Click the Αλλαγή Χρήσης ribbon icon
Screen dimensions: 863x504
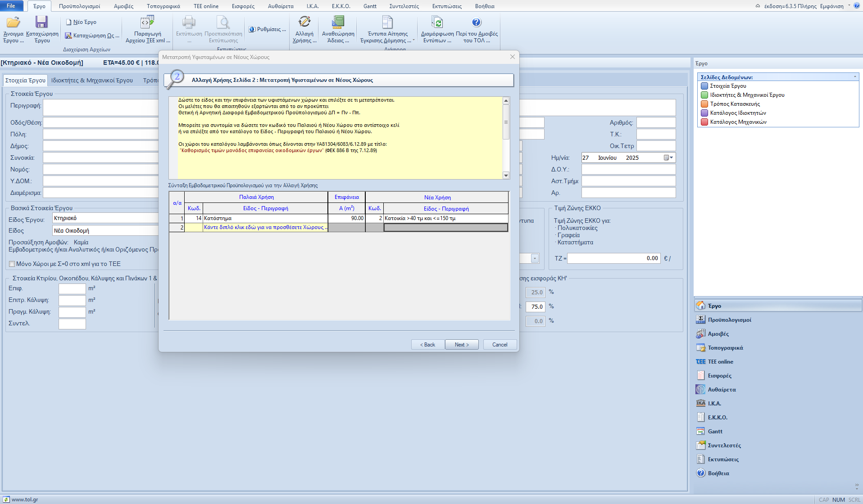click(x=304, y=22)
